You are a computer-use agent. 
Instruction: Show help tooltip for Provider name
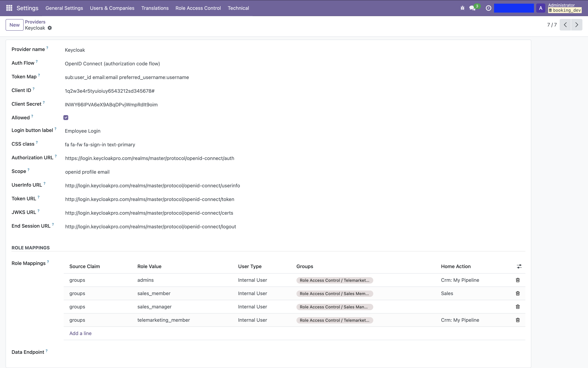coord(47,48)
